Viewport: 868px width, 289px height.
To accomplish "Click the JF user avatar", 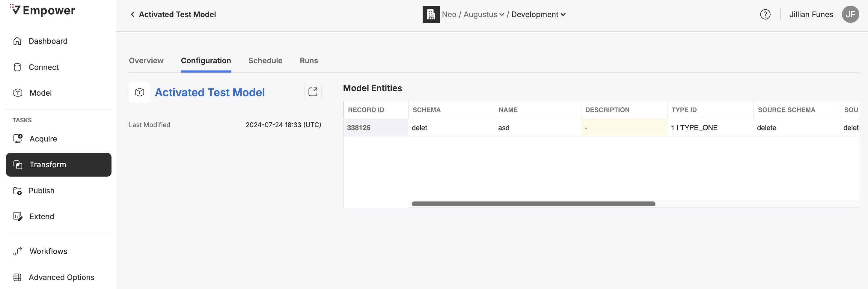I will [850, 14].
